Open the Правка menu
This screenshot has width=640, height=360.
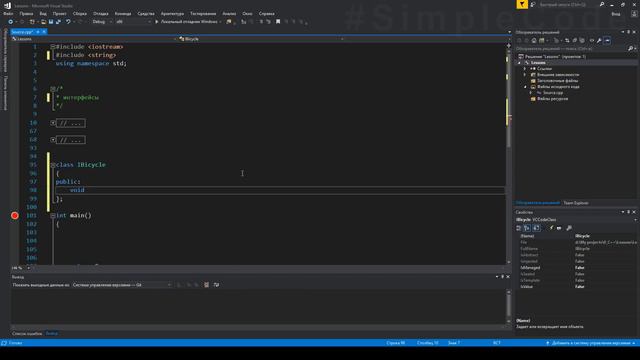pos(26,13)
